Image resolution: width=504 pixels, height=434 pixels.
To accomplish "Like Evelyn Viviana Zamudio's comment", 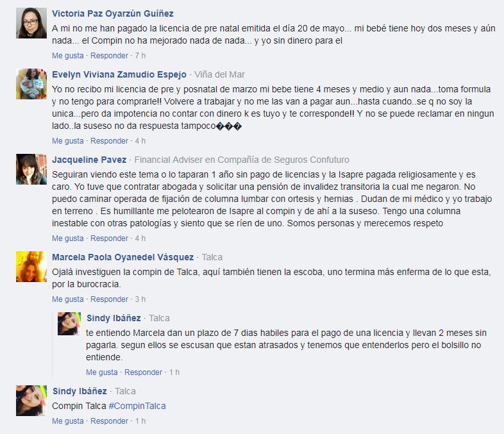I will pyautogui.click(x=68, y=141).
